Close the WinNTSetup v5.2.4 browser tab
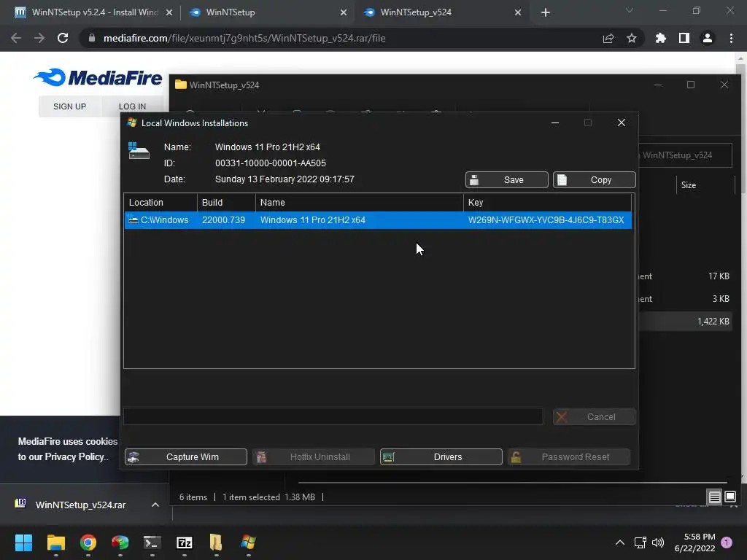This screenshot has width=747, height=560. pos(169,12)
